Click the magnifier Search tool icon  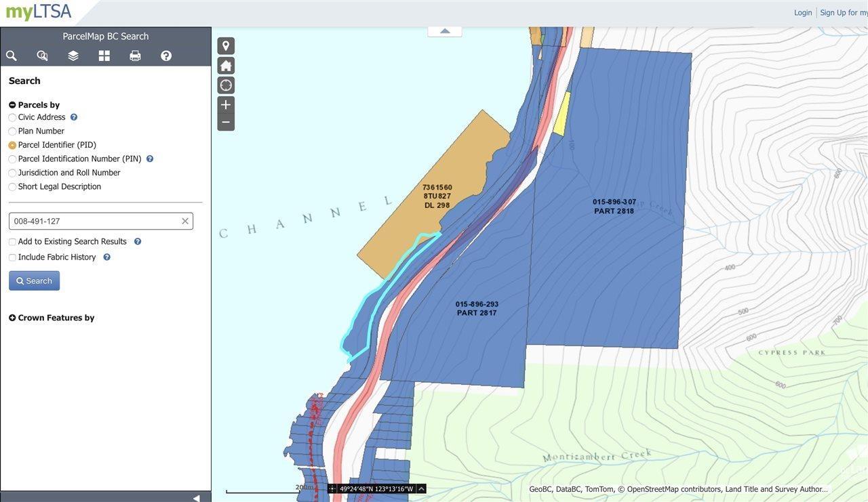pyautogui.click(x=12, y=56)
